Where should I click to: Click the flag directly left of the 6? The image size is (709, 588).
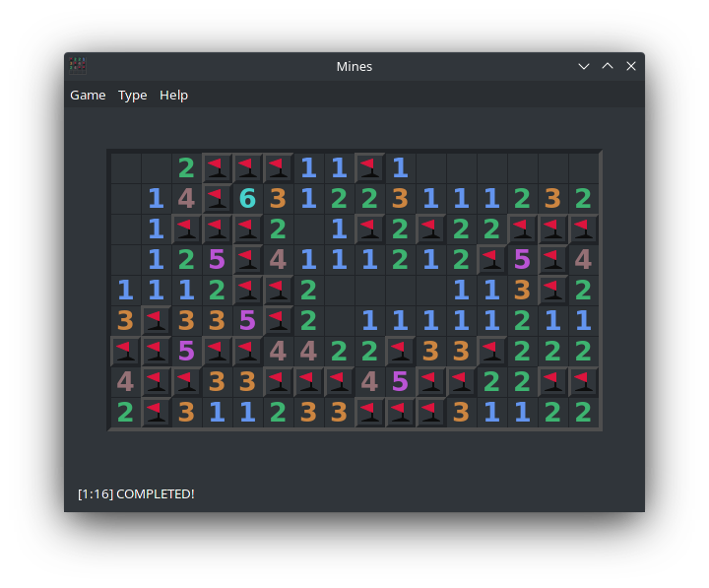click(217, 199)
